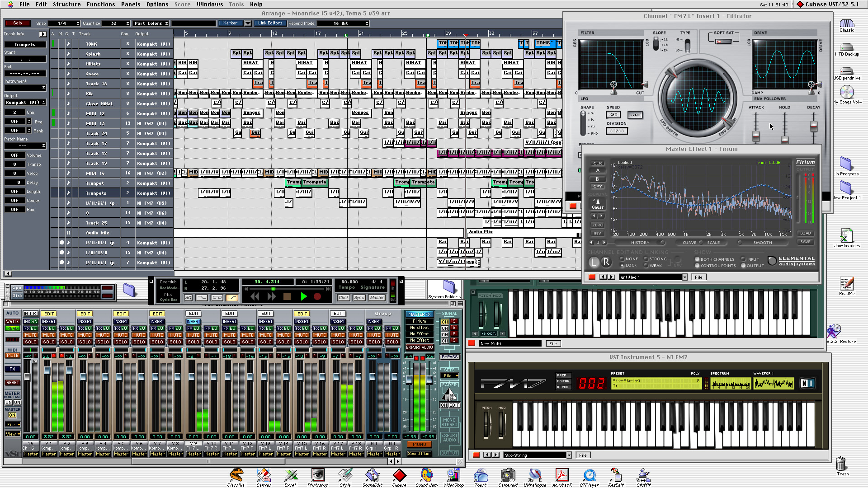Click the Decay slider in Filtrator envelope follower
The width and height of the screenshot is (868, 488).
pos(814,127)
